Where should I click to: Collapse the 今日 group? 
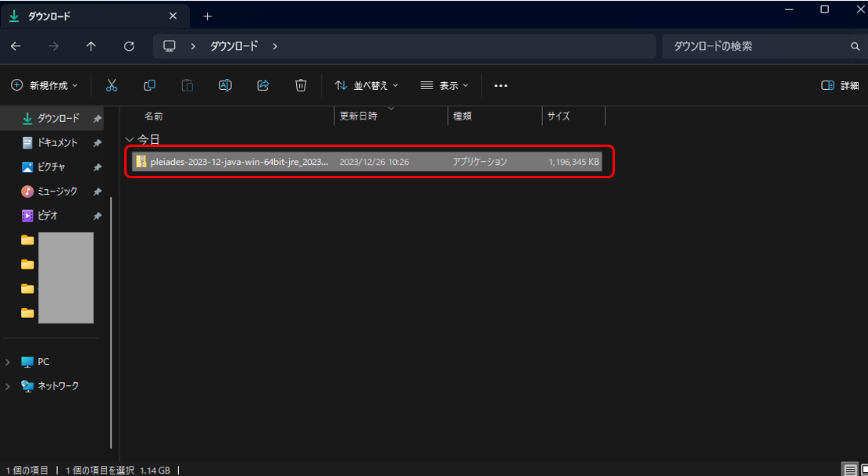[x=128, y=138]
